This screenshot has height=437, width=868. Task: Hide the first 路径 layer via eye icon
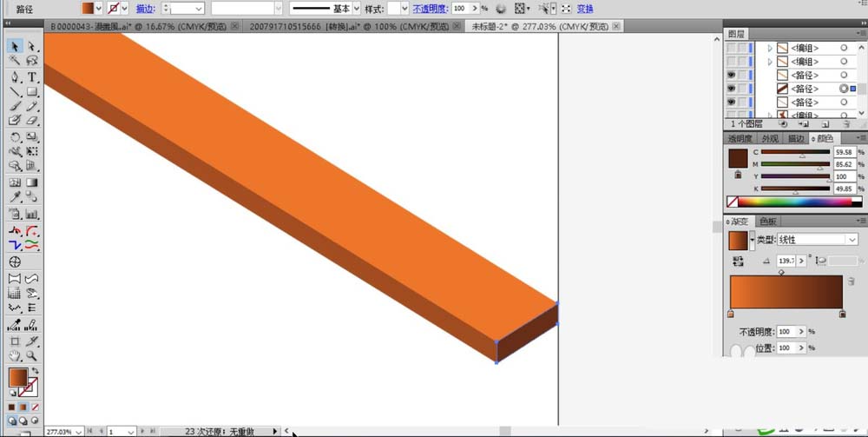[731, 75]
